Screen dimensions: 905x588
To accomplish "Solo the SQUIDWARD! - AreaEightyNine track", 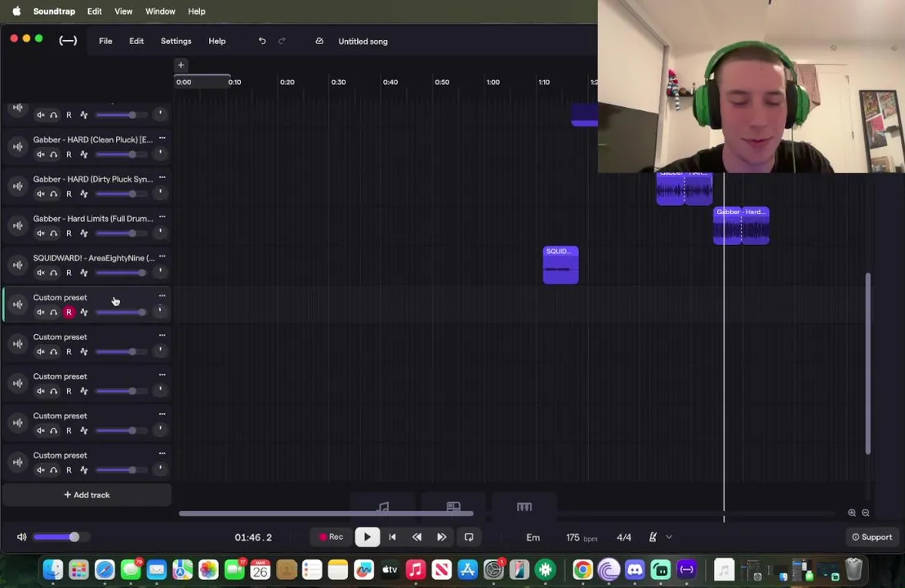I will point(54,273).
